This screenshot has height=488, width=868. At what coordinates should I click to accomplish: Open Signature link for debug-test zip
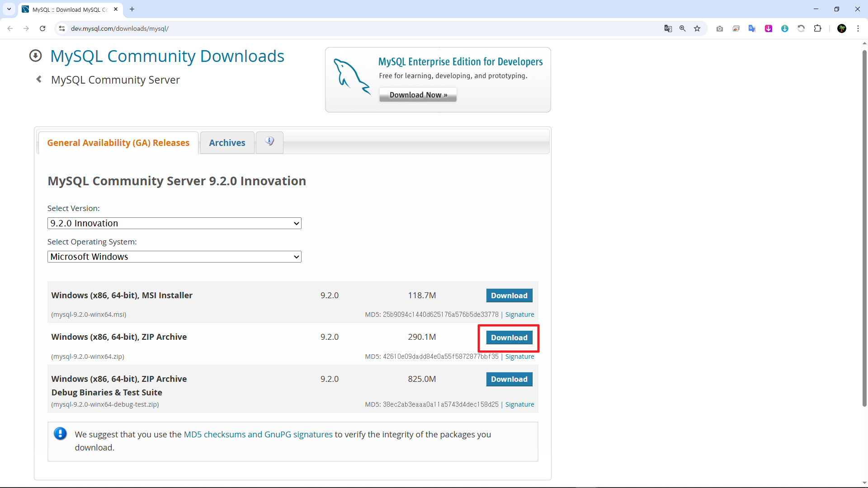pos(519,404)
